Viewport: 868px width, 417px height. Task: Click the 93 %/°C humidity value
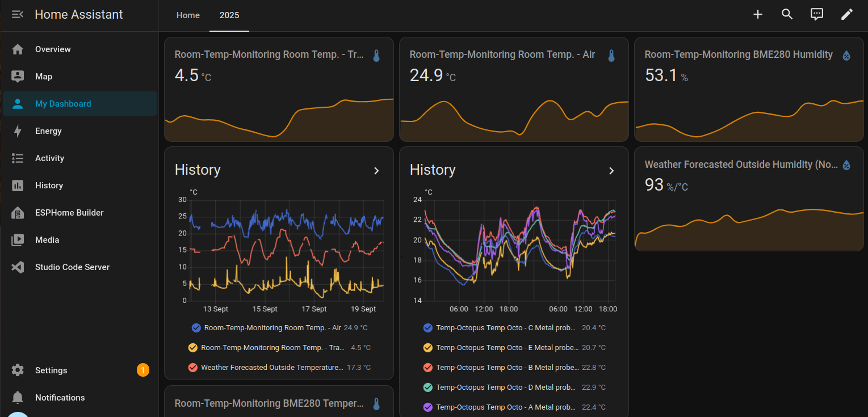click(666, 185)
